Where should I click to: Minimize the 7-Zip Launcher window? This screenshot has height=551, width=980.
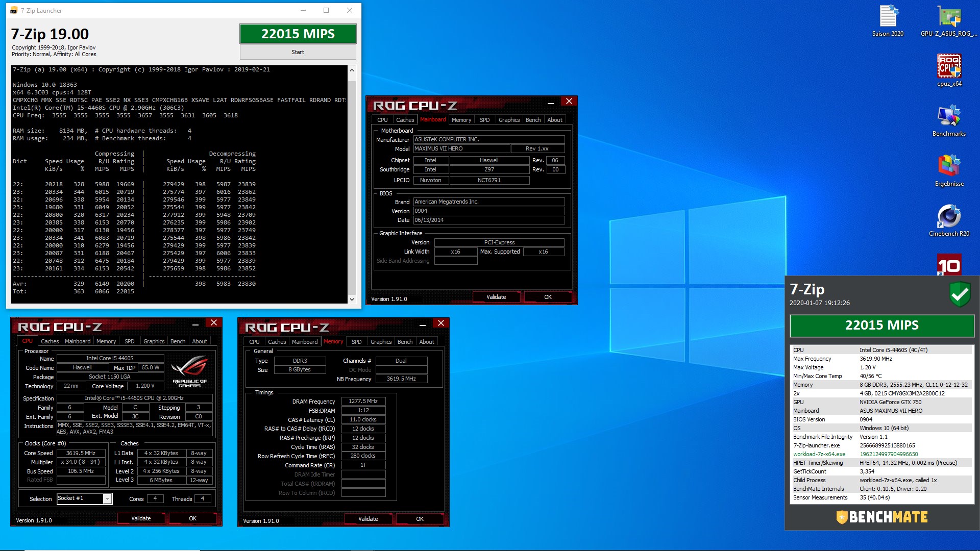[x=303, y=10]
